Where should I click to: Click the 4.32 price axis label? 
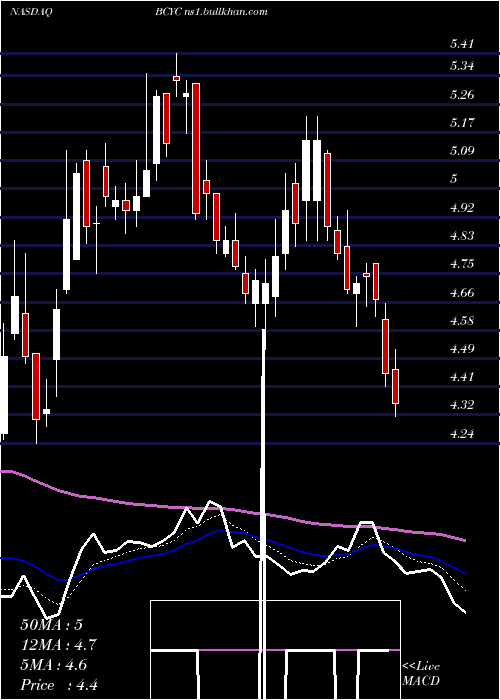tap(462, 405)
